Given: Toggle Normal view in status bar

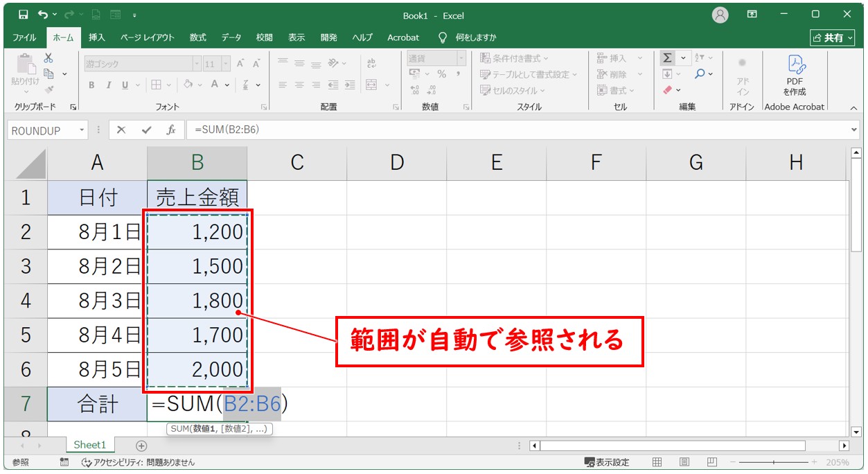Looking at the screenshot, I should [657, 462].
